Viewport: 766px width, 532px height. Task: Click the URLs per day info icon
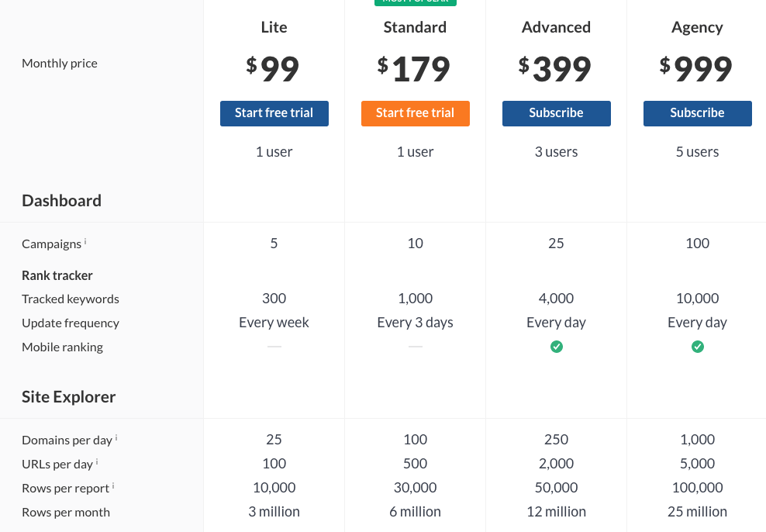(97, 461)
